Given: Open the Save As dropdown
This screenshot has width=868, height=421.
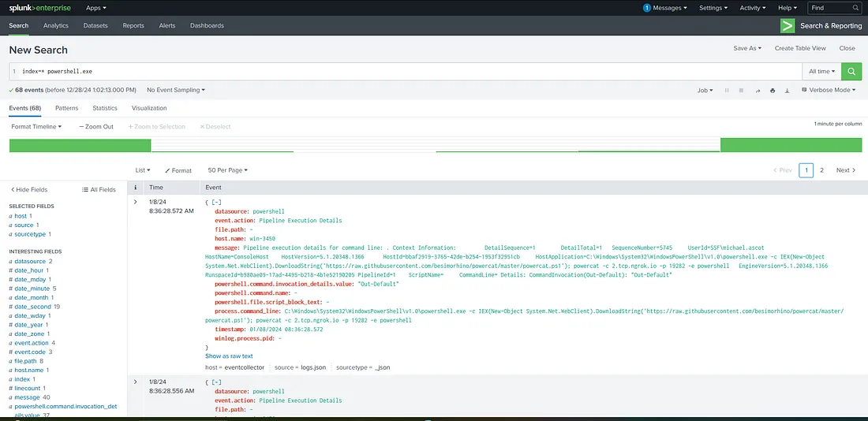Looking at the screenshot, I should tap(747, 48).
